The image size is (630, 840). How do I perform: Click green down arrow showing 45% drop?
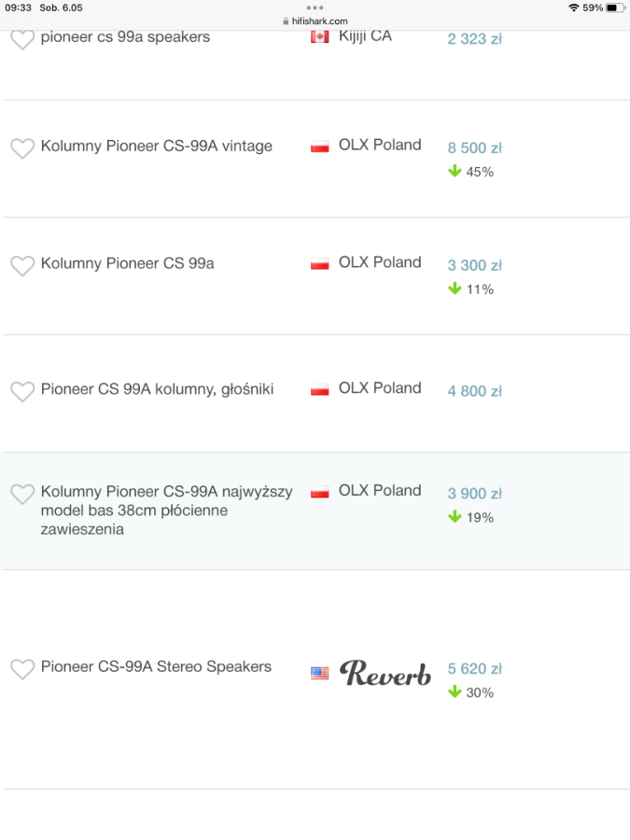(x=455, y=171)
